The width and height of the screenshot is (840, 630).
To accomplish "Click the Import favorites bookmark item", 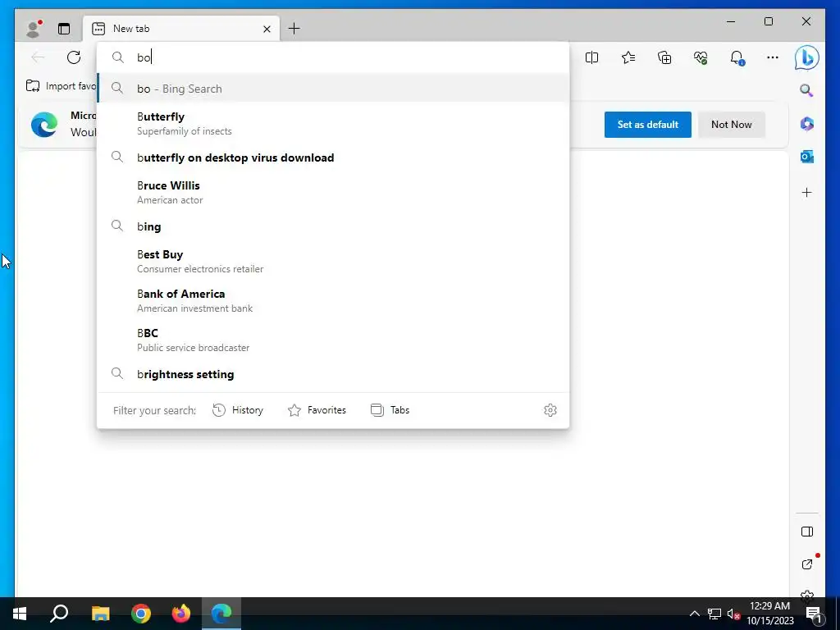I will (61, 85).
